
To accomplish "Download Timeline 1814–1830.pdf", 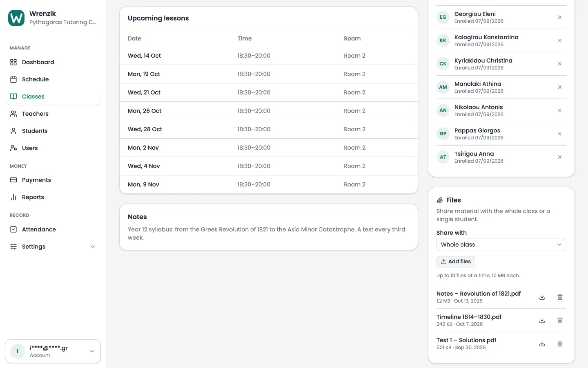I will 542,321.
